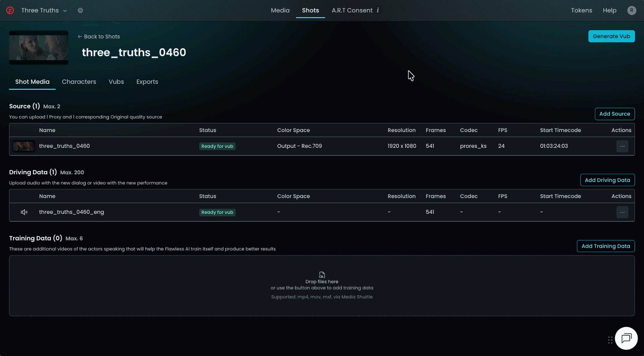Click the 1920 x 1080 resolution value

(402, 146)
